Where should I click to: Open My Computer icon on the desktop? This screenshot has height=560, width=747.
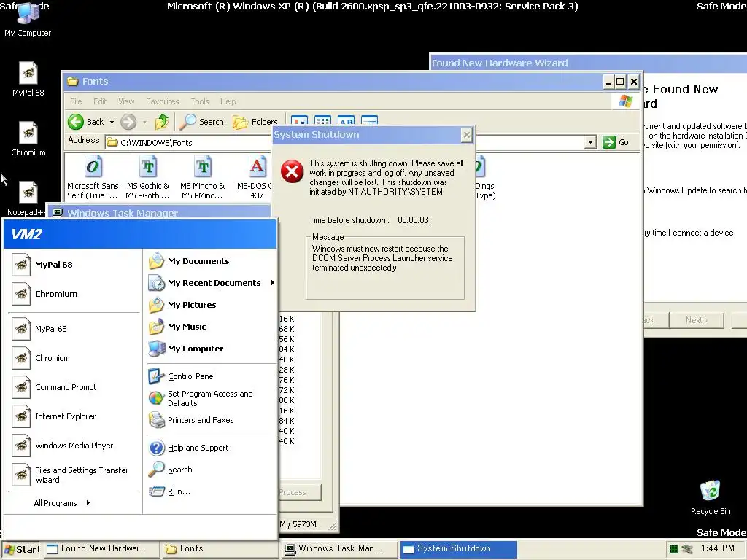pos(28,19)
